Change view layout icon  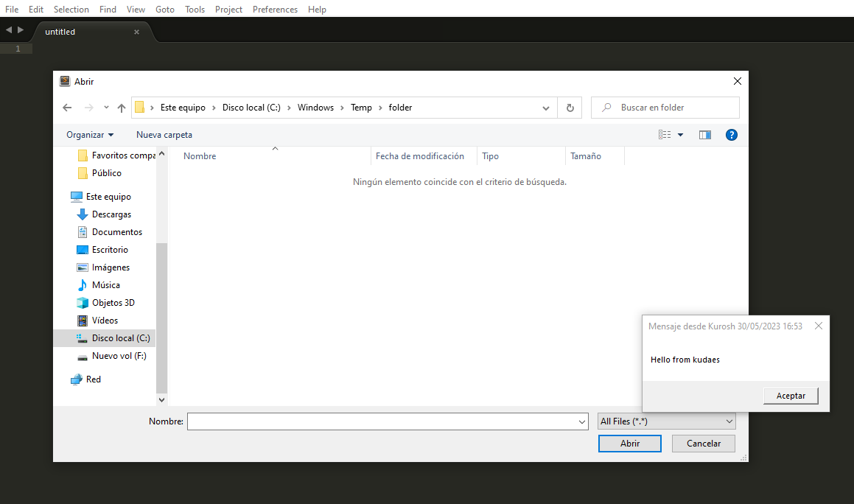pos(665,135)
